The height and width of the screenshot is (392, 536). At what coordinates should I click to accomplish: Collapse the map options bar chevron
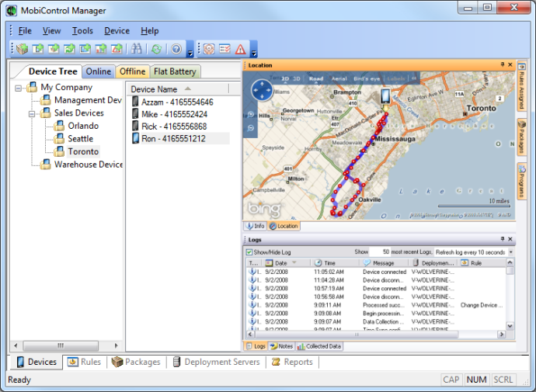(x=414, y=78)
